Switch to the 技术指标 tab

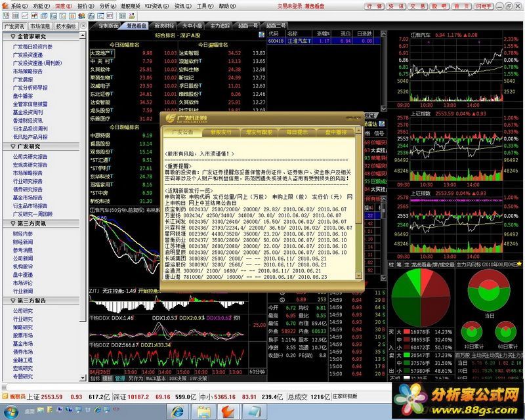(66, 26)
